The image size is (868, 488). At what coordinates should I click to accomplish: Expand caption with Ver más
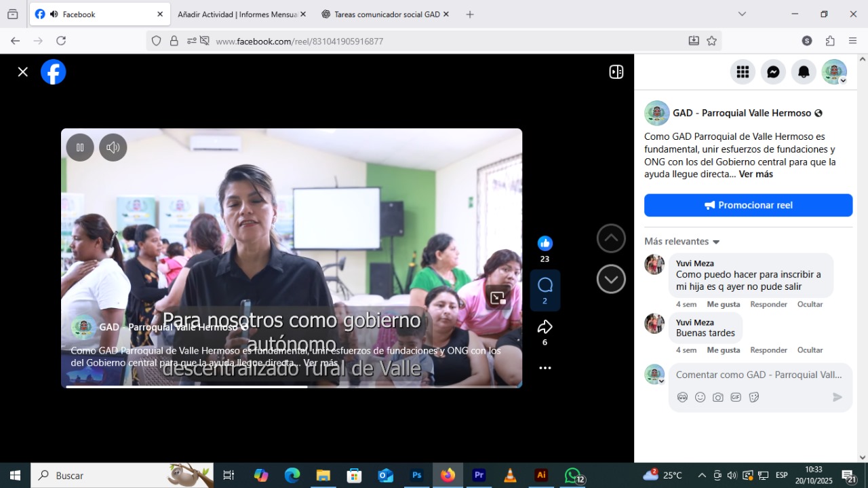[755, 174]
